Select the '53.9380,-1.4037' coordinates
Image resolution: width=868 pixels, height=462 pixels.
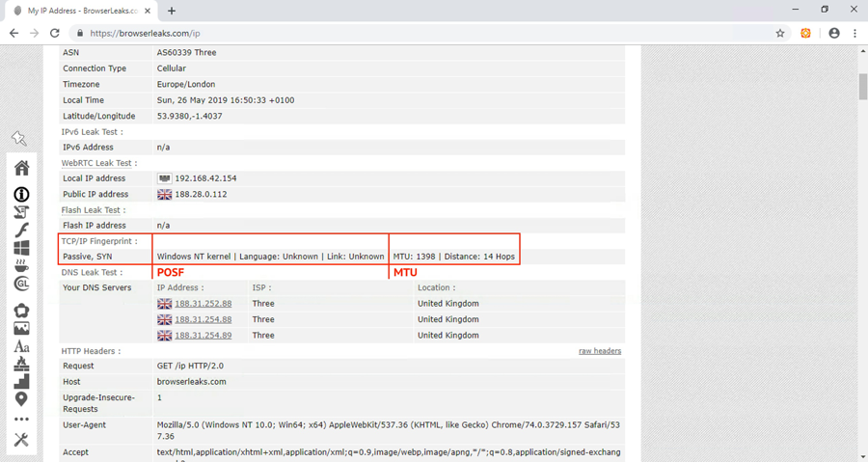click(x=189, y=116)
